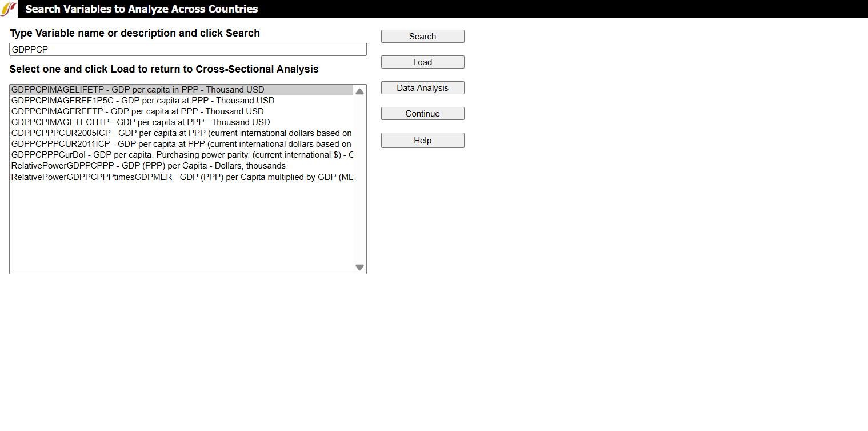The image size is (868, 431).
Task: Select GDPPCPPPCUR2005ICP in the results list
Action: pyautogui.click(x=181, y=133)
